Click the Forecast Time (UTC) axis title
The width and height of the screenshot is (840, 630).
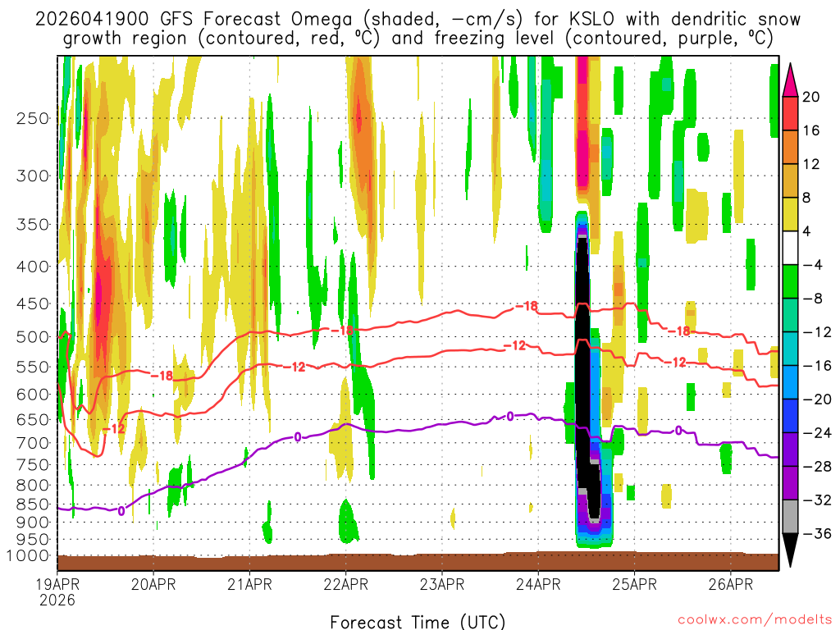[418, 622]
